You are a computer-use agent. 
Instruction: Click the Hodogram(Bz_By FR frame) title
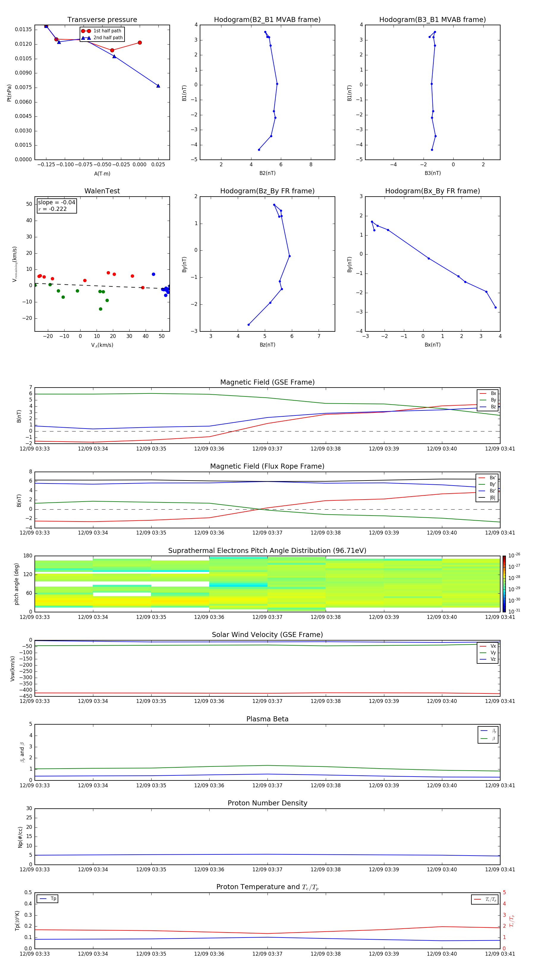(267, 191)
